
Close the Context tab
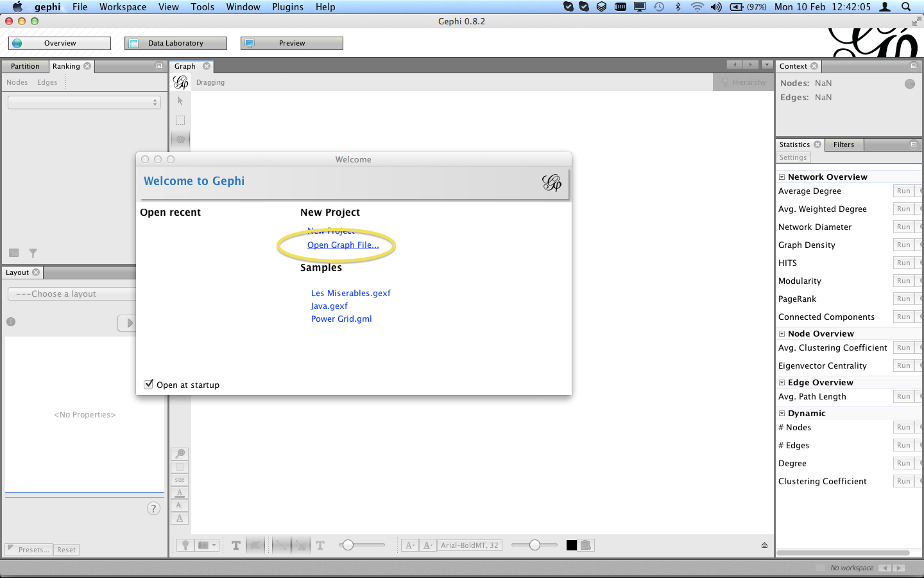point(814,66)
